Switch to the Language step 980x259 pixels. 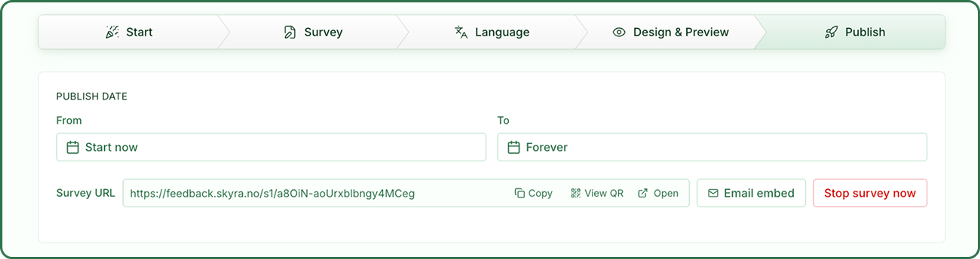coord(492,32)
